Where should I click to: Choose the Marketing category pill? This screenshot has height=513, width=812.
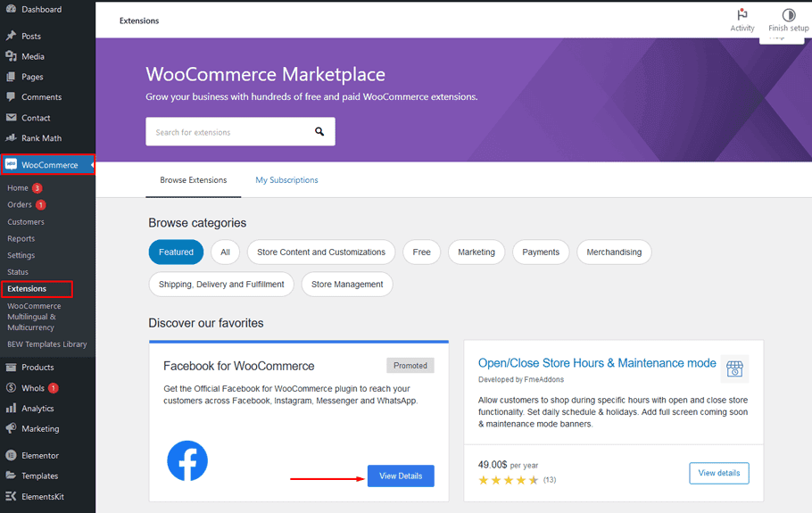pyautogui.click(x=476, y=252)
